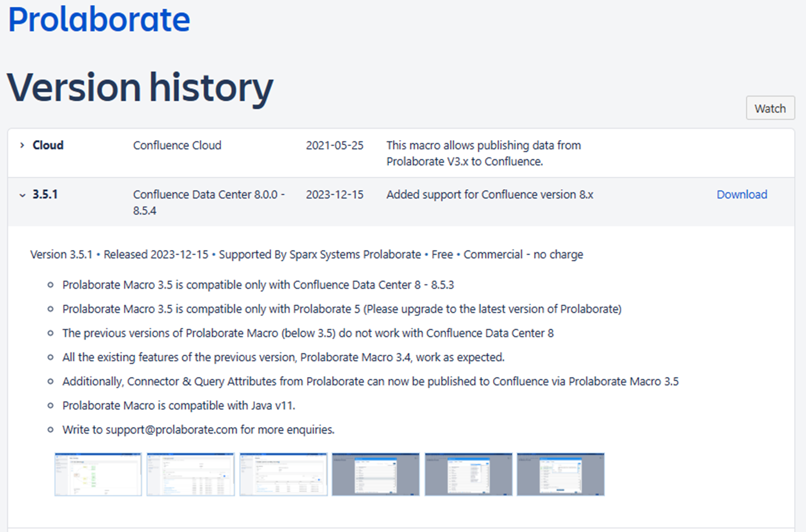Screen dimensions: 806x532
Task: Open the Prolaborate app title link
Action: click(99, 19)
